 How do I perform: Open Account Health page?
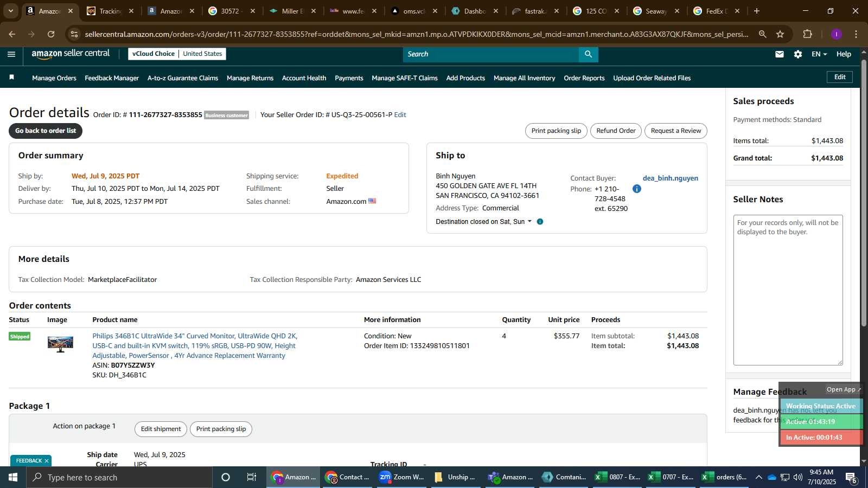(304, 78)
